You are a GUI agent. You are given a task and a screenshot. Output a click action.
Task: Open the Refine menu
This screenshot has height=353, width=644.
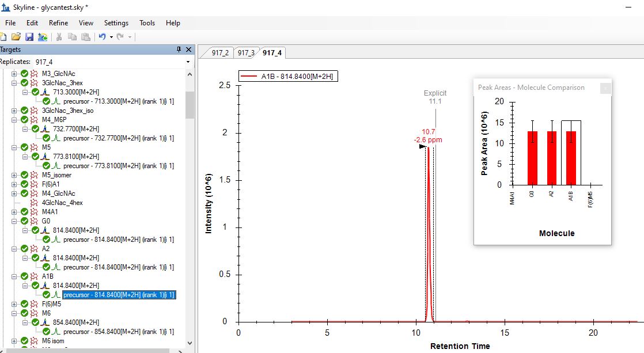pyautogui.click(x=58, y=23)
